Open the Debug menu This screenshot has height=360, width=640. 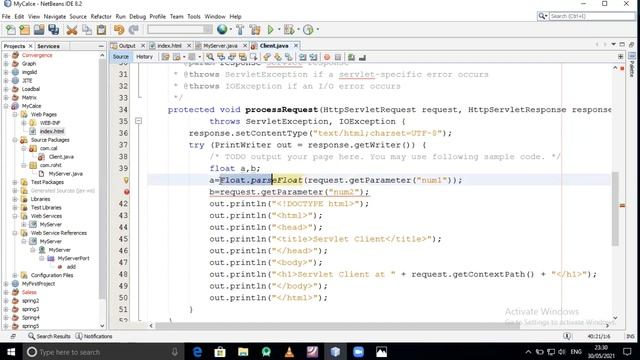coord(138,16)
